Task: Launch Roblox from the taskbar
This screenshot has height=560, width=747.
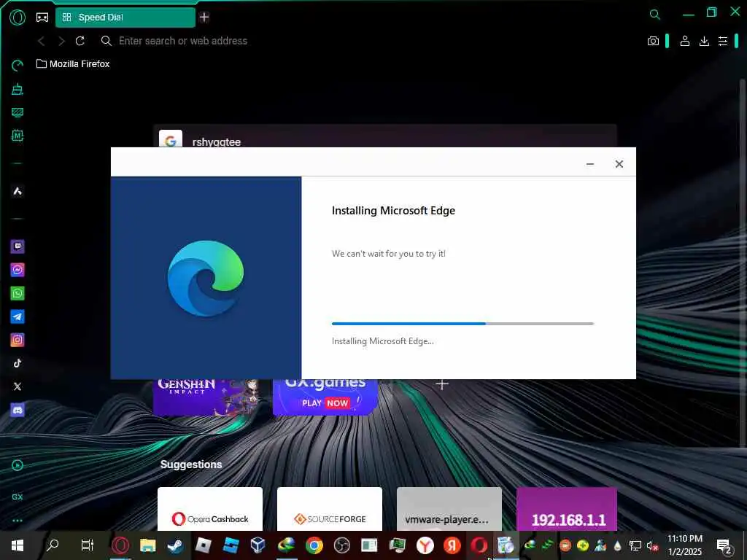Action: 203,545
